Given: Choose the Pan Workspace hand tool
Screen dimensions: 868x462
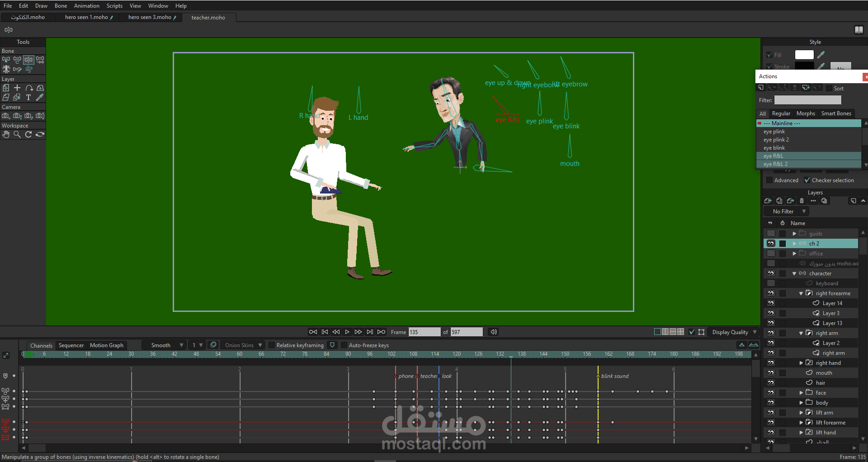Looking at the screenshot, I should point(6,134).
